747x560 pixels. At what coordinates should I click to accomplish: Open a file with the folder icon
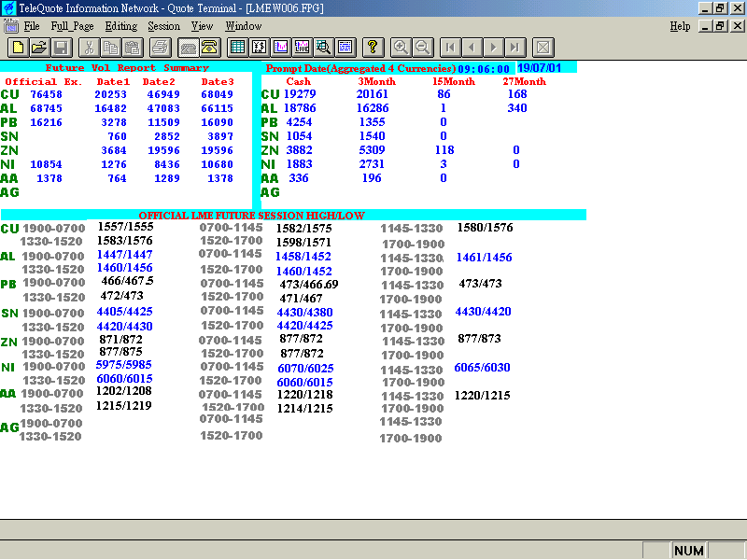pyautogui.click(x=40, y=48)
